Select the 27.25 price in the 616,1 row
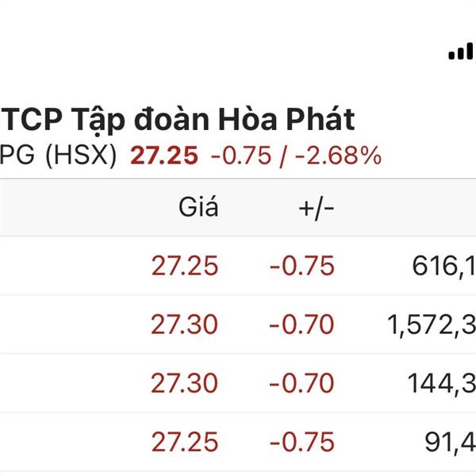This screenshot has width=476, height=476. 184,266
